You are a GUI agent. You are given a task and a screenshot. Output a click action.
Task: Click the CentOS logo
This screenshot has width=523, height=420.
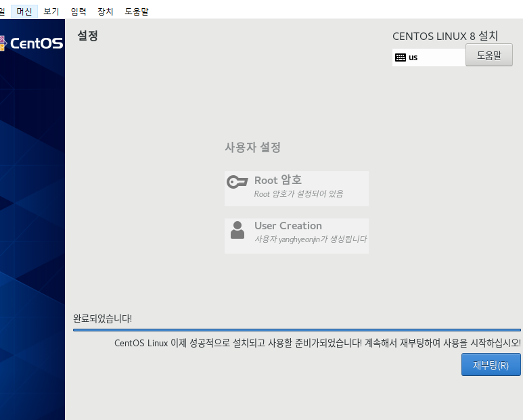[31, 43]
